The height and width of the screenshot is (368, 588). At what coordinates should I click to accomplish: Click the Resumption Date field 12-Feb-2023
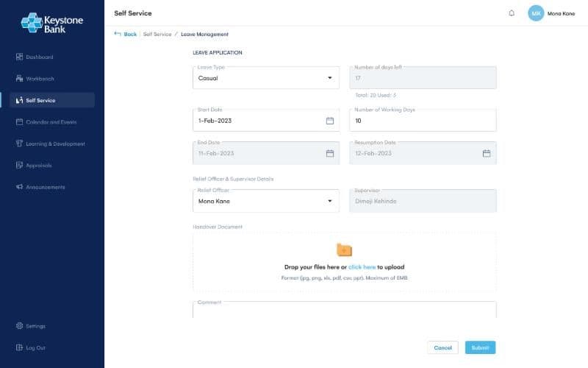coord(423,153)
